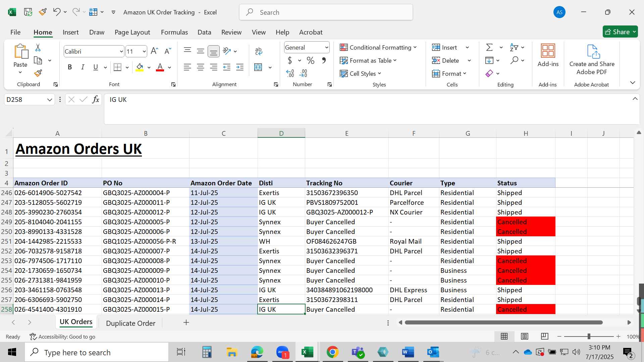Click the Insert Function fx icon
The height and width of the screenshot is (362, 644).
coord(96,99)
